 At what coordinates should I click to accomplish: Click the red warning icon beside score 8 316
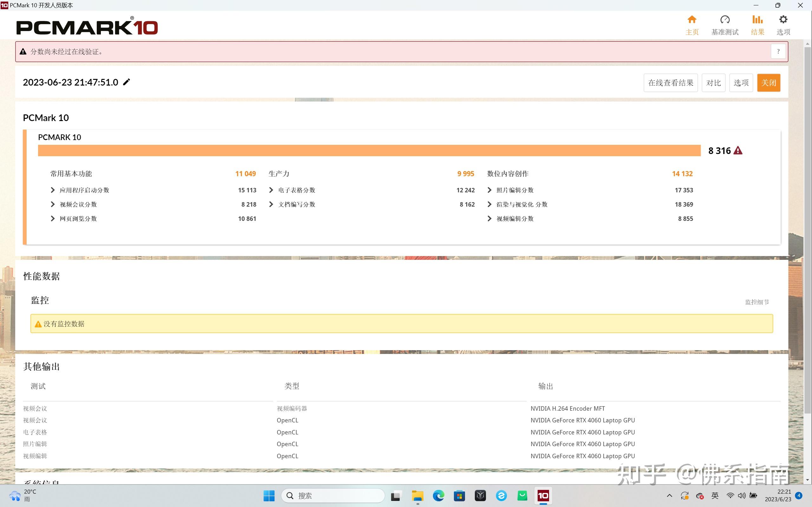coord(738,151)
